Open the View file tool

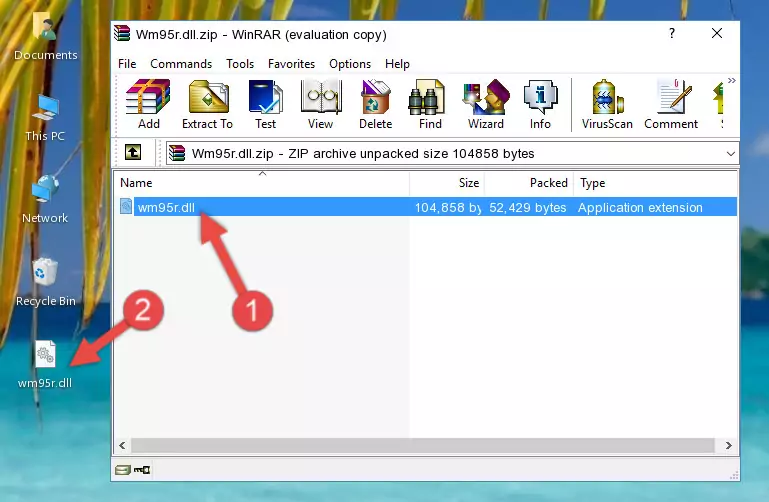321,104
